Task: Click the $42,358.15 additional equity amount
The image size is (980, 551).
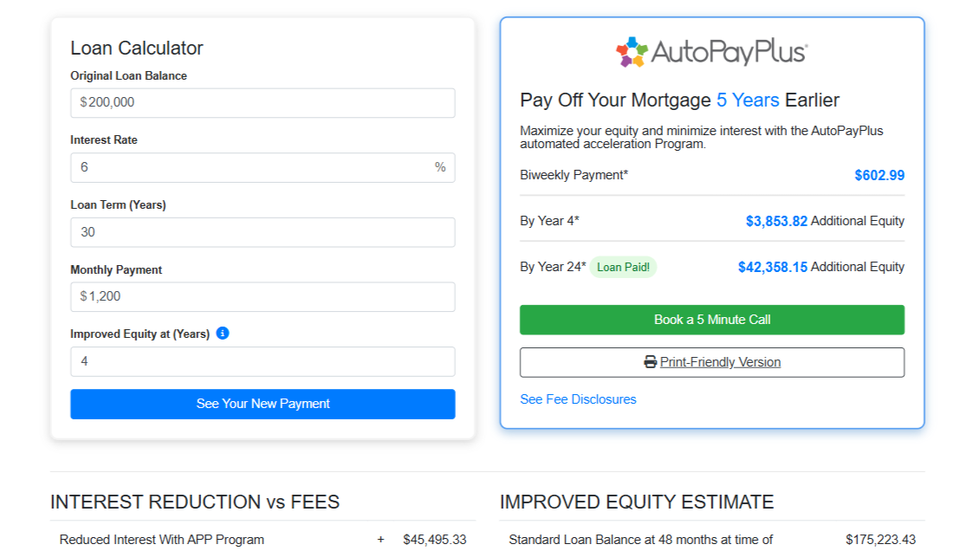Action: coord(772,267)
